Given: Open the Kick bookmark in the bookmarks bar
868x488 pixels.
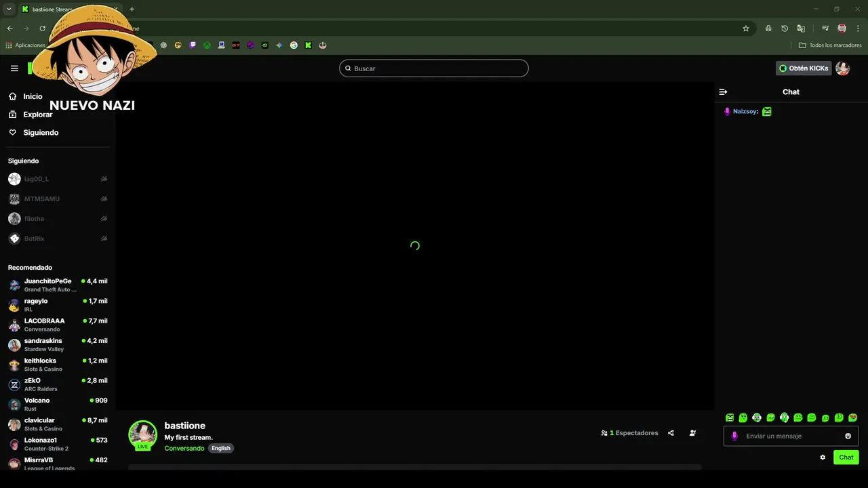Looking at the screenshot, I should (308, 45).
